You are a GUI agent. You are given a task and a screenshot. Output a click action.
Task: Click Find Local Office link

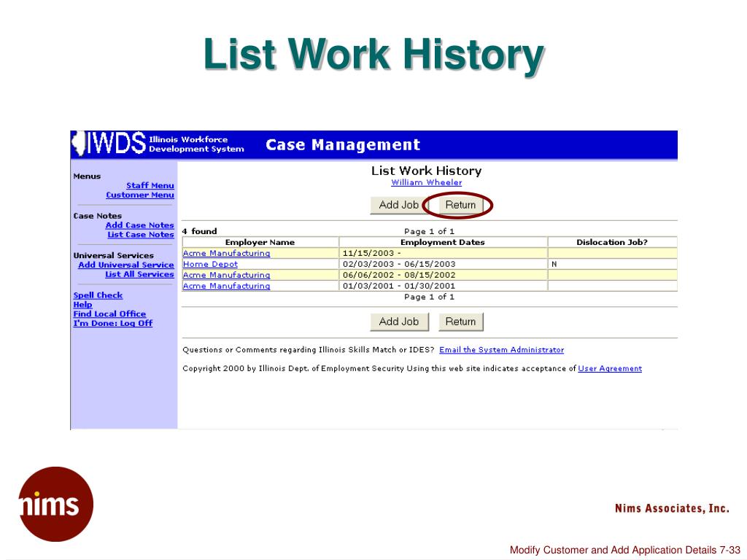pyautogui.click(x=109, y=314)
